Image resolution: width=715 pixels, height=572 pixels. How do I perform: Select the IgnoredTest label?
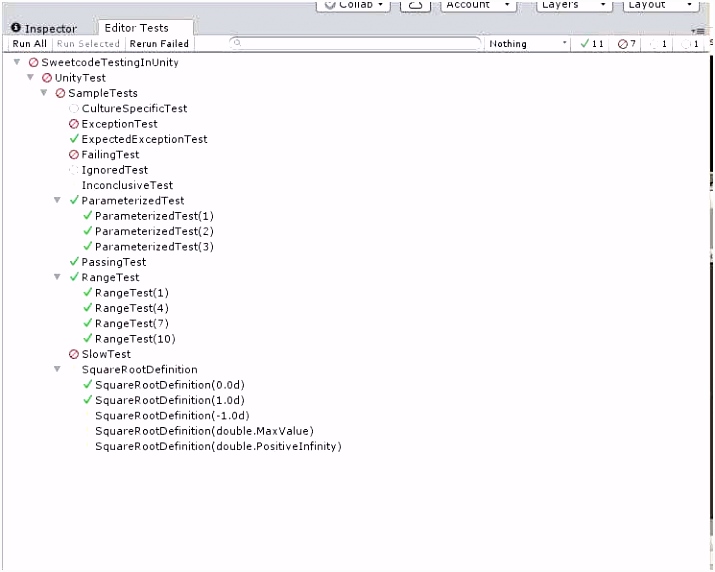pos(114,170)
